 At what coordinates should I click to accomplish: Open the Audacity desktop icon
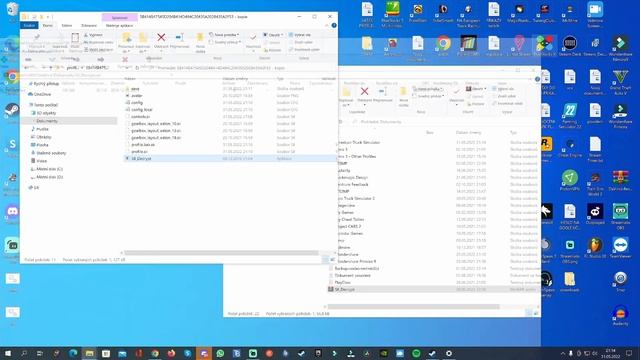click(620, 313)
